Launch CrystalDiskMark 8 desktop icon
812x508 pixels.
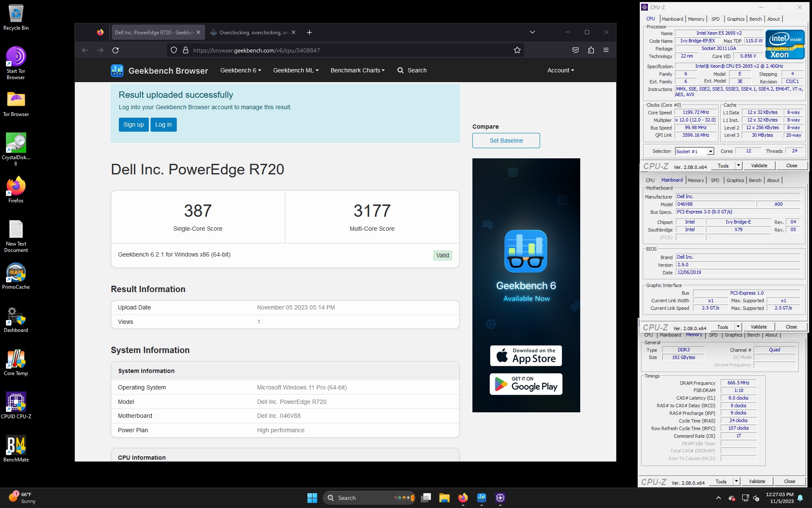16,149
